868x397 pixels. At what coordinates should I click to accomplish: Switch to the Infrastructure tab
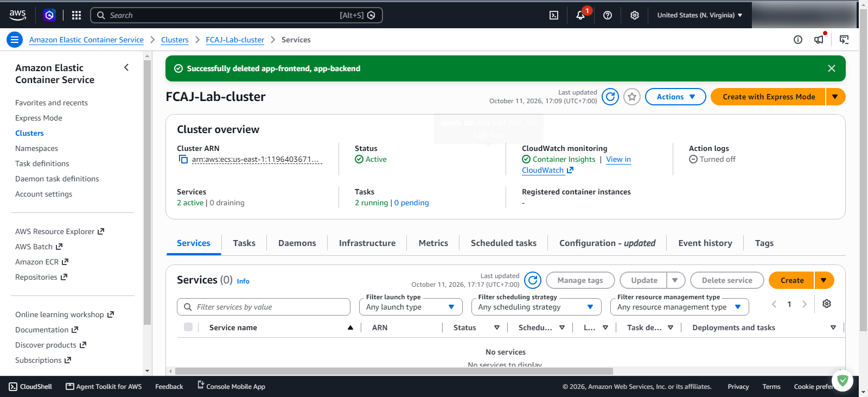tap(367, 243)
